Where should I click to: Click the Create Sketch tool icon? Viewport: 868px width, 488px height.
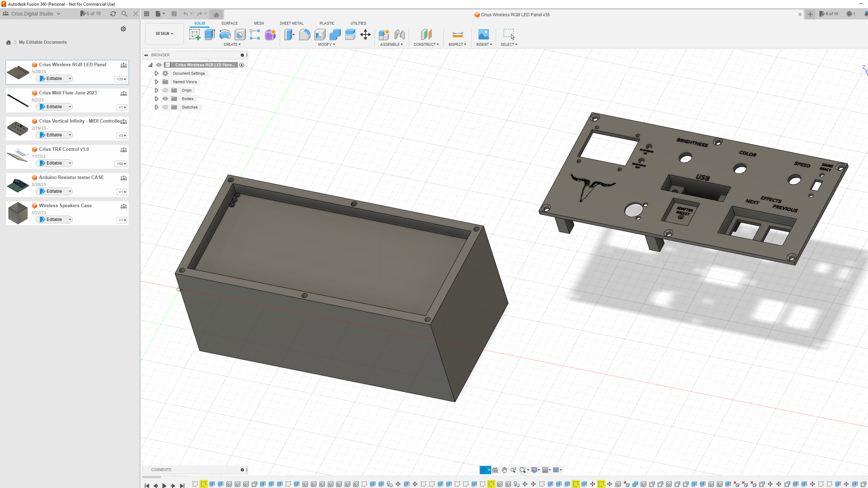(x=195, y=35)
